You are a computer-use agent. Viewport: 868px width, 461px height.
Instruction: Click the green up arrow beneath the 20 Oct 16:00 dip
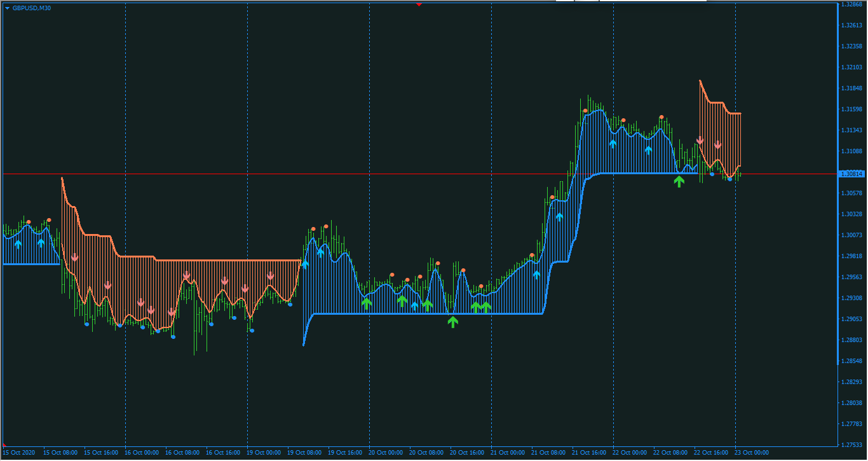(452, 322)
